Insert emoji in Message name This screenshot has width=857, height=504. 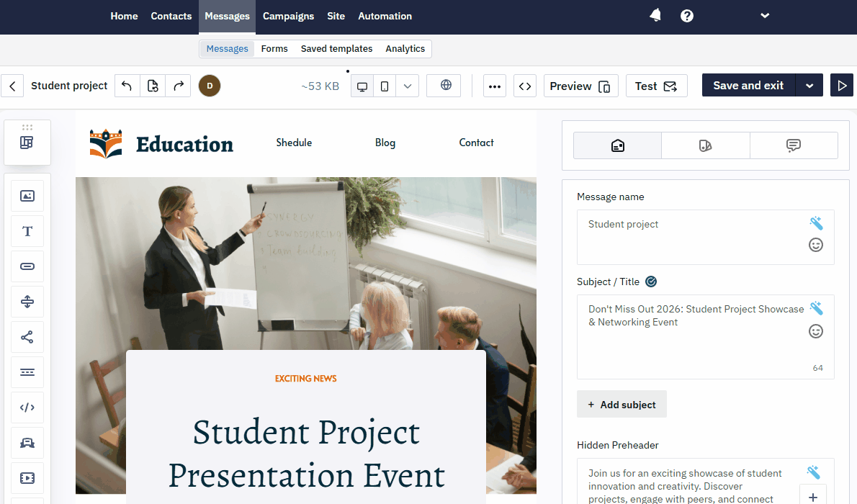(x=815, y=245)
